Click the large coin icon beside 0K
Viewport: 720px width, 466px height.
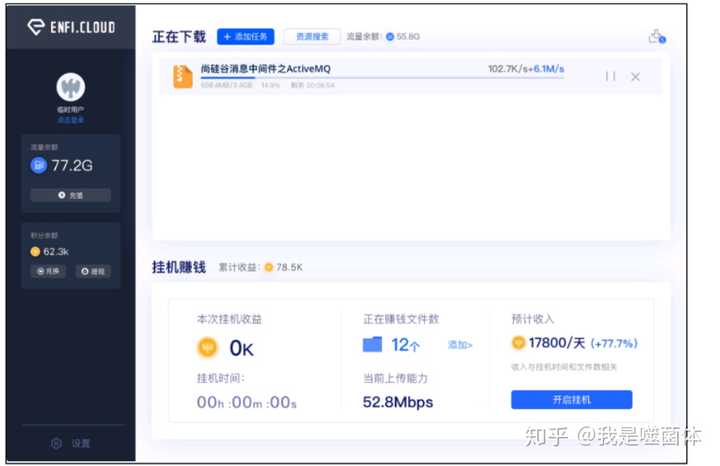pos(207,348)
